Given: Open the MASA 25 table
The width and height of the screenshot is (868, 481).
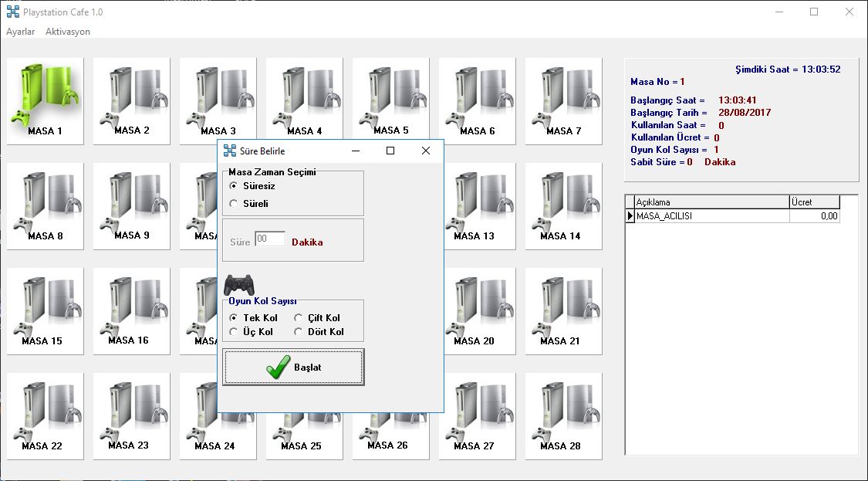Looking at the screenshot, I should click(305, 436).
